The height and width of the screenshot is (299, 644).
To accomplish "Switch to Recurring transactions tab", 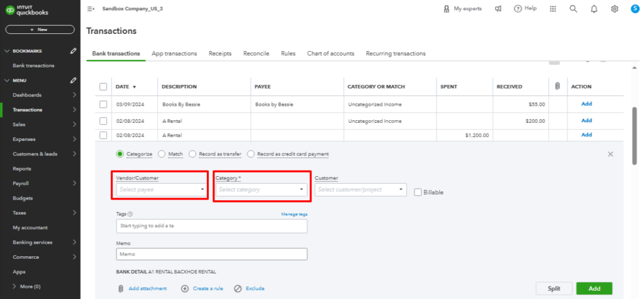I will [x=396, y=54].
